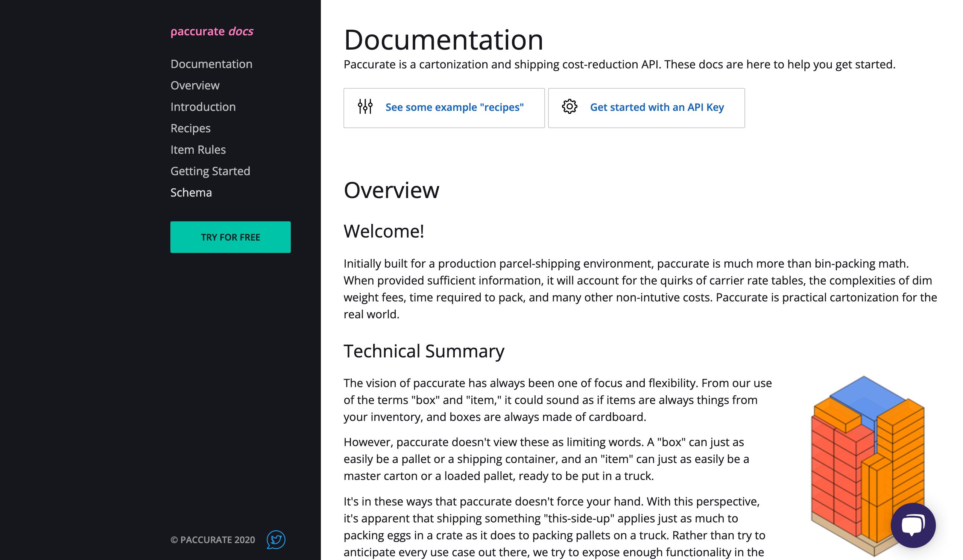Click the gear icon beside API Key
This screenshot has height=560, width=963.
tap(570, 106)
